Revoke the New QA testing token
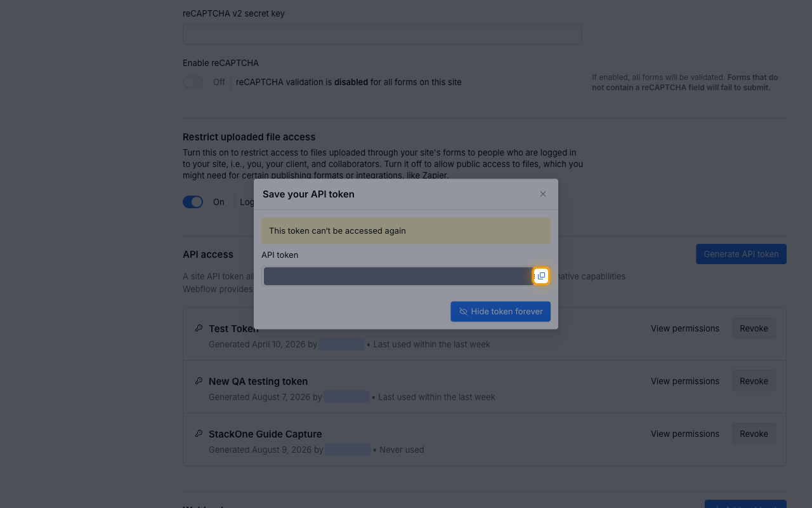 (754, 381)
